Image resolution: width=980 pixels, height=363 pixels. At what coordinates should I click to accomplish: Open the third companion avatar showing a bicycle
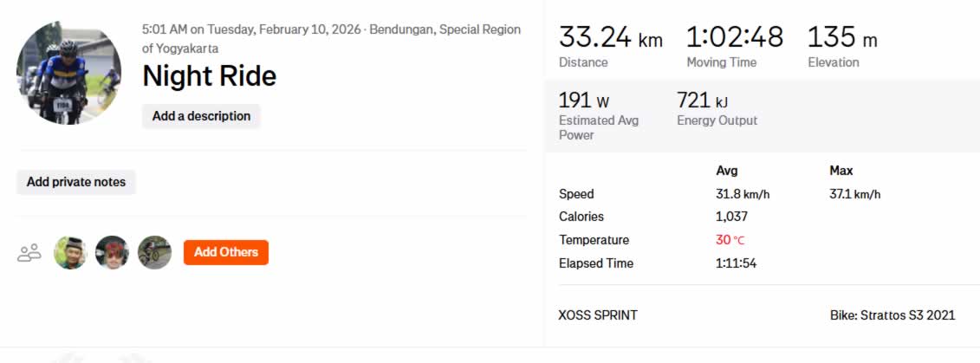point(154,252)
